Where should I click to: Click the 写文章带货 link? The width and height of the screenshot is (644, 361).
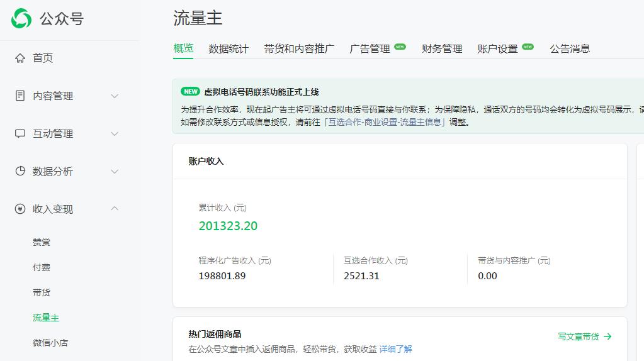click(579, 336)
